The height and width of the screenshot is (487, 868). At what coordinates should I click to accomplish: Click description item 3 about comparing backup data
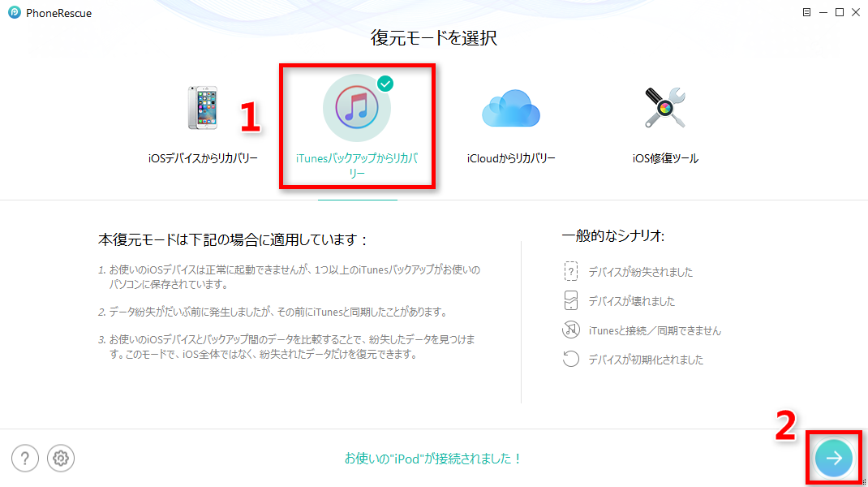click(286, 347)
